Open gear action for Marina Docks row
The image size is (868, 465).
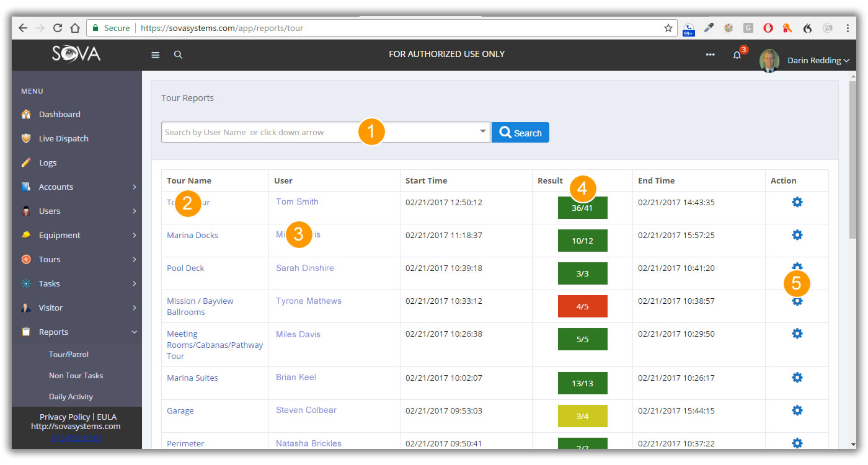pyautogui.click(x=797, y=235)
